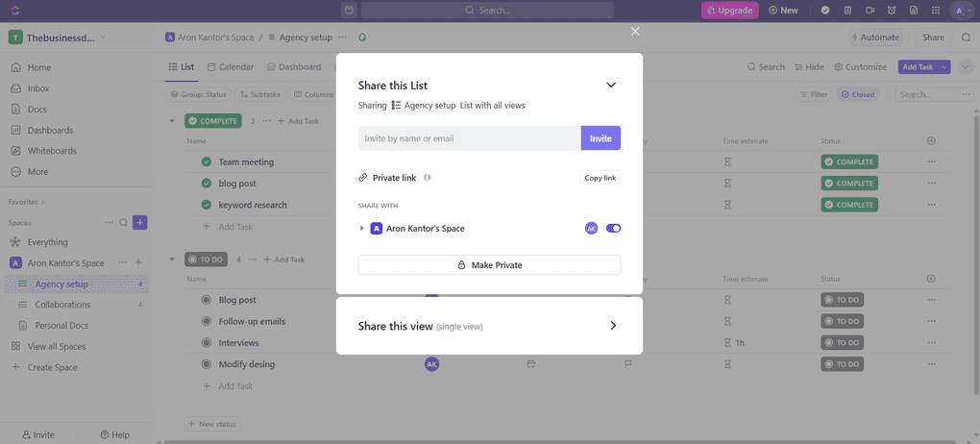The height and width of the screenshot is (444, 980).
Task: Open the Add Task dropdown arrow
Action: (x=944, y=67)
